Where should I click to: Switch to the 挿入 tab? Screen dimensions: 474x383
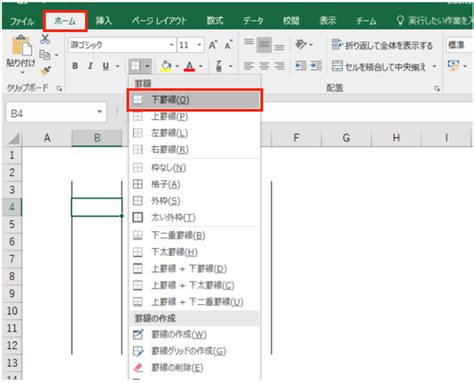point(104,21)
